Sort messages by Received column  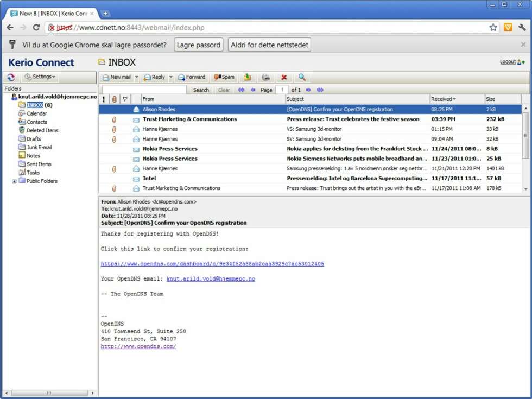tap(457, 99)
